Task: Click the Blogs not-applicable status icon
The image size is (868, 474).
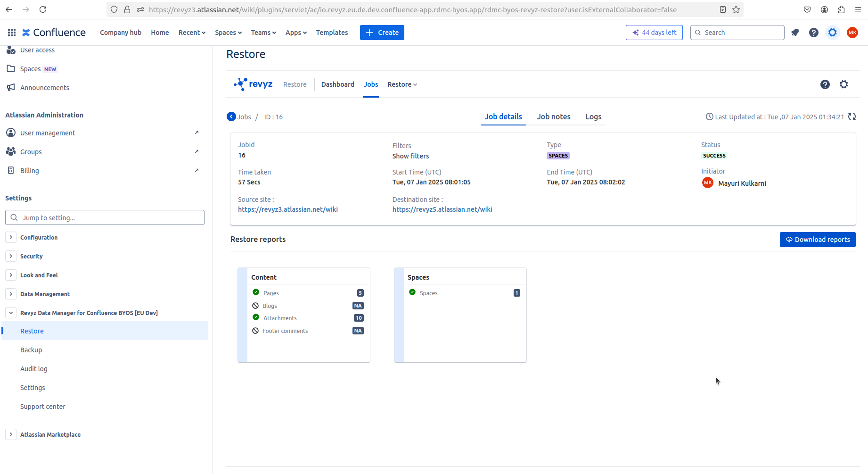Action: click(255, 306)
